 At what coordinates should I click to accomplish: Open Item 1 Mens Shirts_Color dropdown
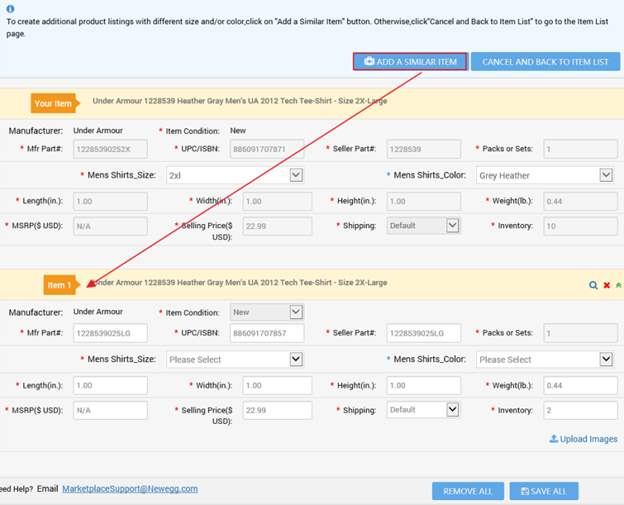(x=544, y=359)
